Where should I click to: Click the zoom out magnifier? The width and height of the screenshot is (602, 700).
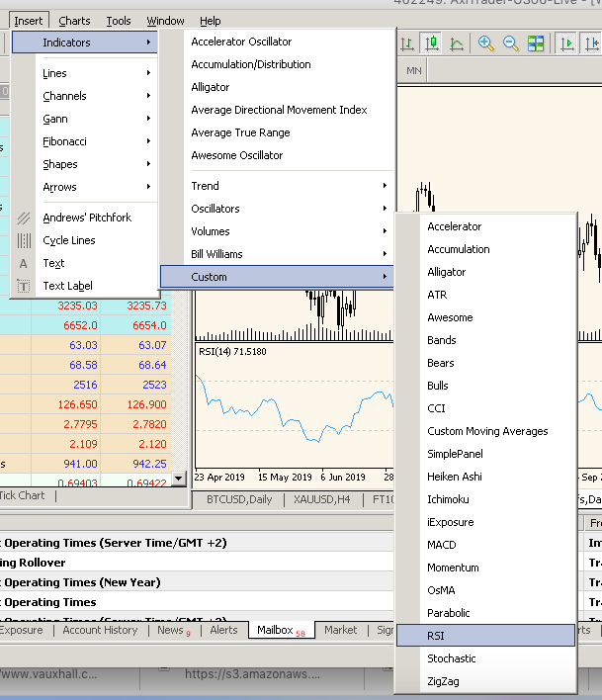511,44
